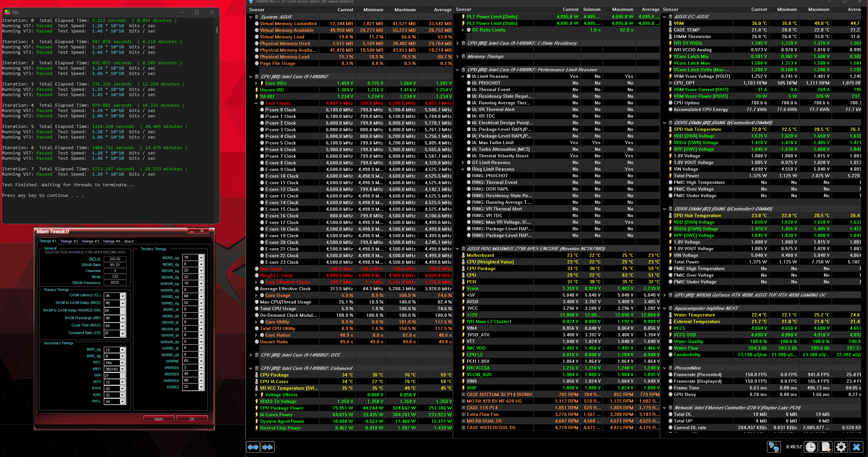Screen dimensions: 868x457
Task: Click the BCLK value field showing 100.00
Action: (x=115, y=259)
